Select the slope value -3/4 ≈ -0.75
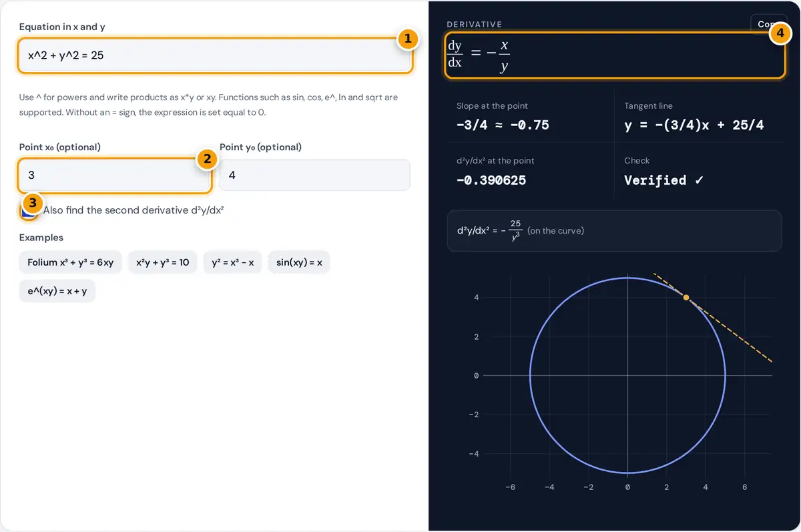Screen dimensions: 801x532 pyautogui.click(x=503, y=125)
